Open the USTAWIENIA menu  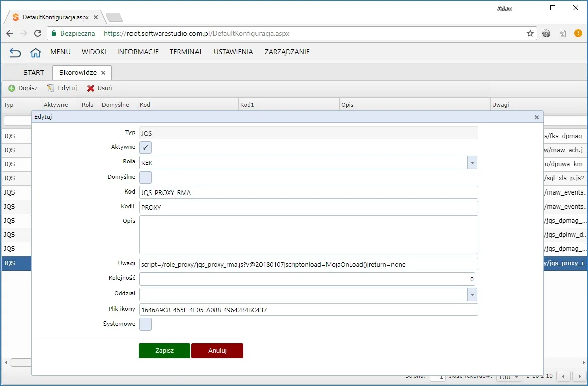[x=233, y=52]
